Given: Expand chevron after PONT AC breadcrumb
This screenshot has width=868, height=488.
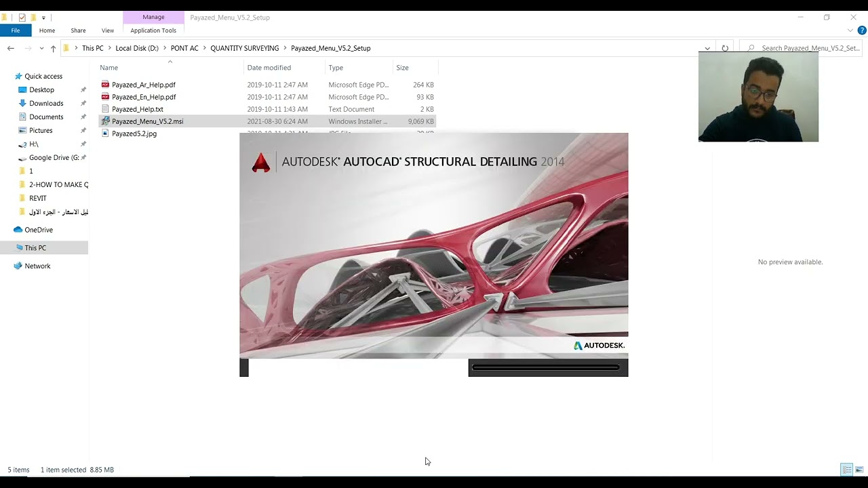Looking at the screenshot, I should pos(205,48).
